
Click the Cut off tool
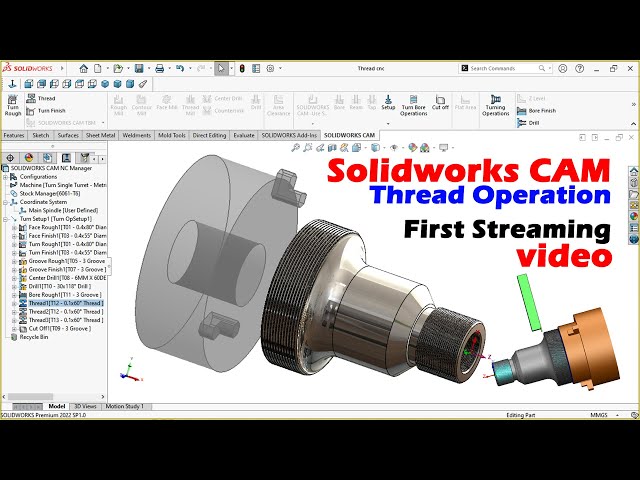tap(440, 102)
